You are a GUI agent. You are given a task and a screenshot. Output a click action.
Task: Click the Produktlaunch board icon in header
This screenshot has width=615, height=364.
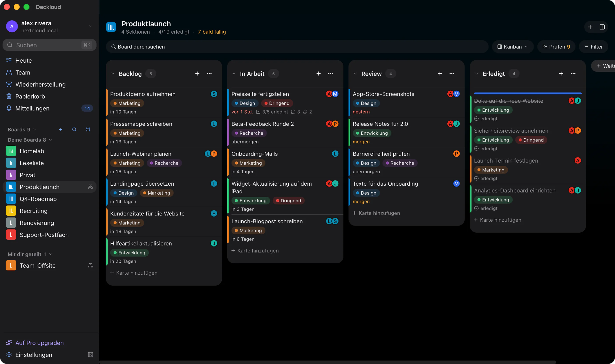[x=111, y=27]
